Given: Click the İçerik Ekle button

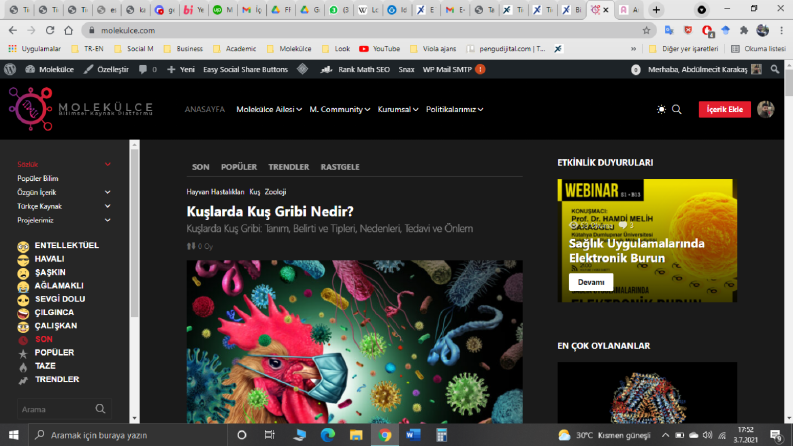Looking at the screenshot, I should [725, 109].
